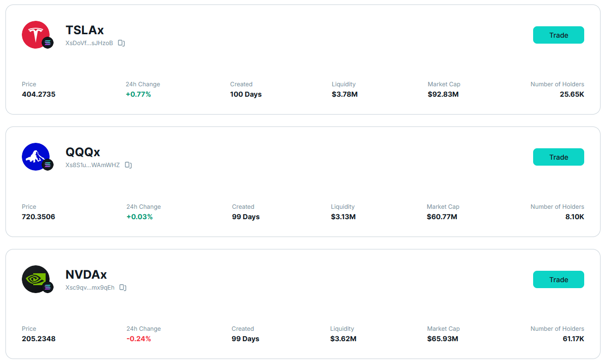Click the NVIDIA logo for NVDAx
Screen dimensions: 608x364
point(36,279)
